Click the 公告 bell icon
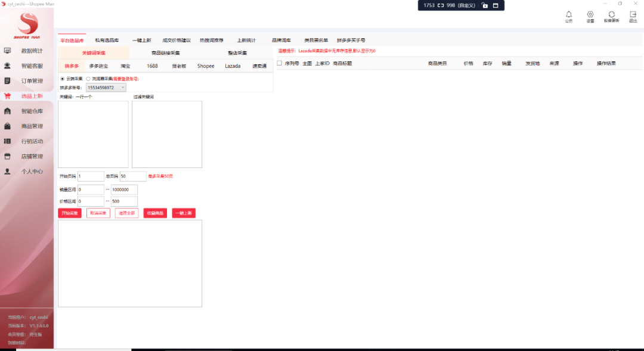644x351 pixels. click(x=569, y=14)
